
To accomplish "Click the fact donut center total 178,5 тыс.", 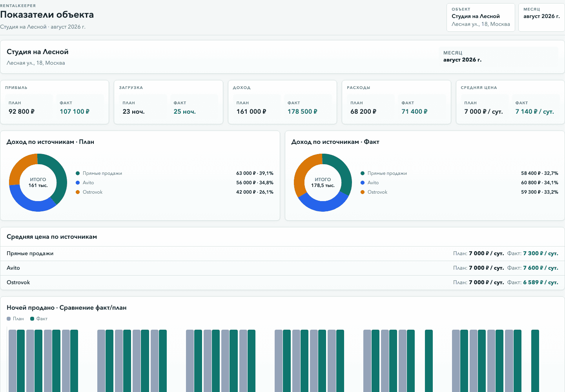I will pos(323,185).
